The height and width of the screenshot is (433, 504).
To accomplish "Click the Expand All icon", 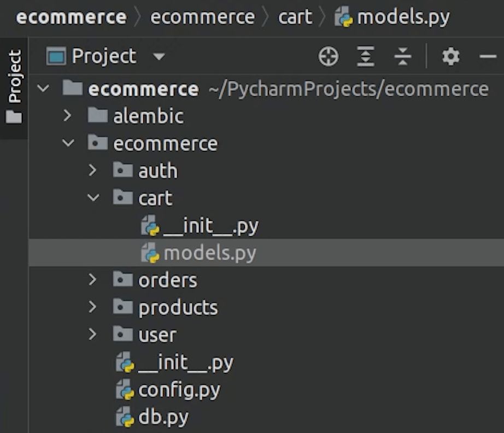I will coord(366,56).
